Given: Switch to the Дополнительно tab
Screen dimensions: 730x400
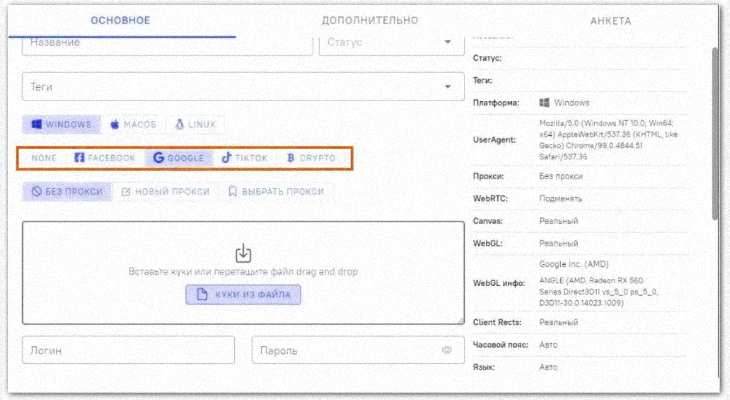Looking at the screenshot, I should [x=369, y=20].
